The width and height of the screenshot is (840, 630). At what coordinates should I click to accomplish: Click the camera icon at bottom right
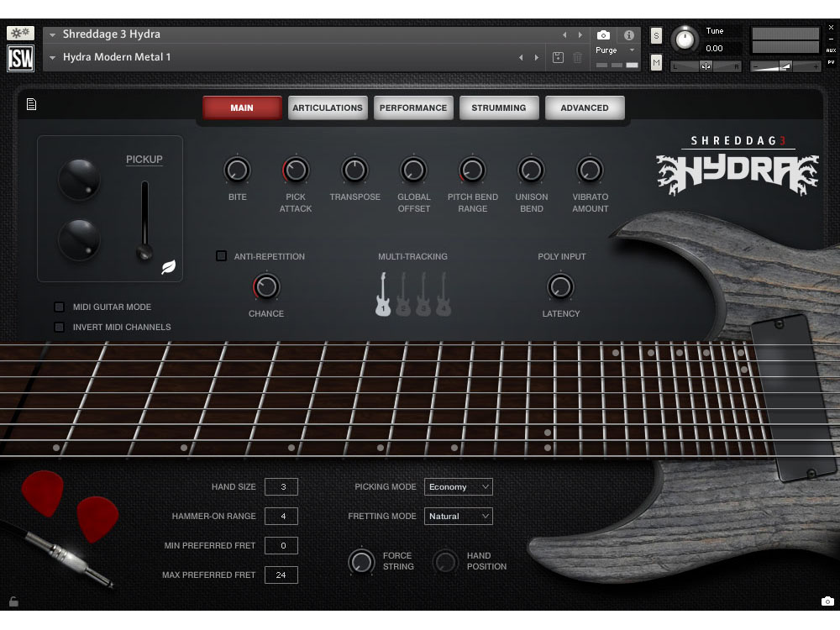pyautogui.click(x=827, y=601)
